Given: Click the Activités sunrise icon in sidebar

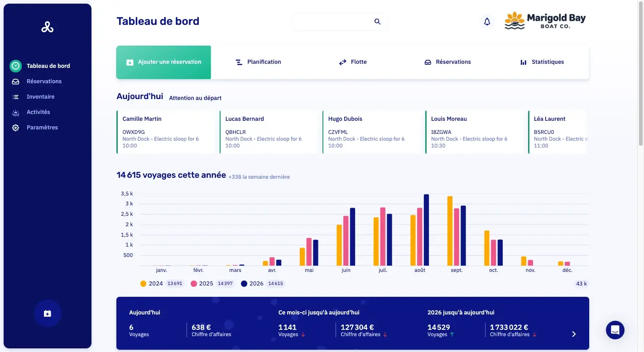Looking at the screenshot, I should click(15, 112).
